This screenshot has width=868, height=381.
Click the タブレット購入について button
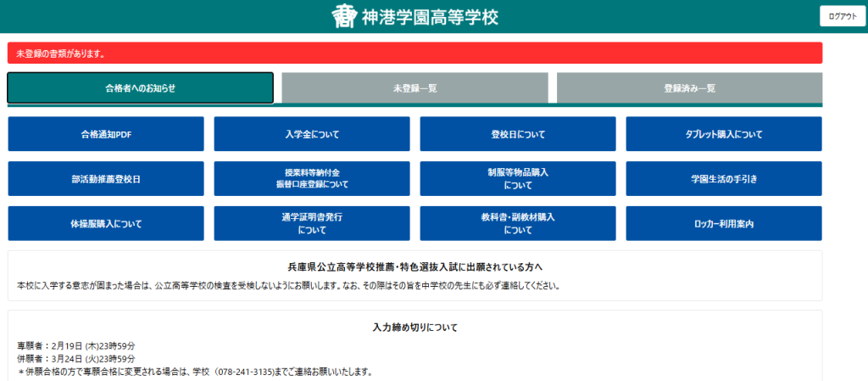[724, 134]
